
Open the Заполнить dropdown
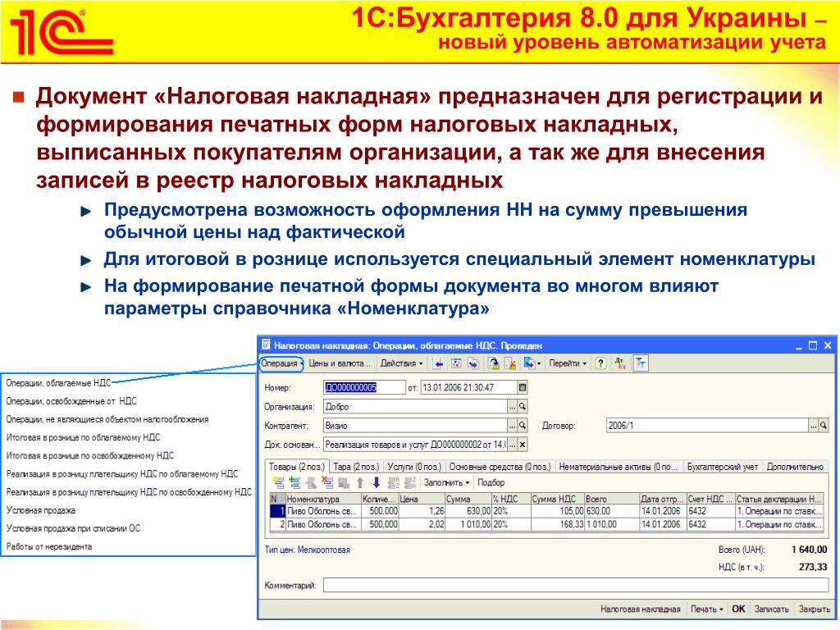446,482
